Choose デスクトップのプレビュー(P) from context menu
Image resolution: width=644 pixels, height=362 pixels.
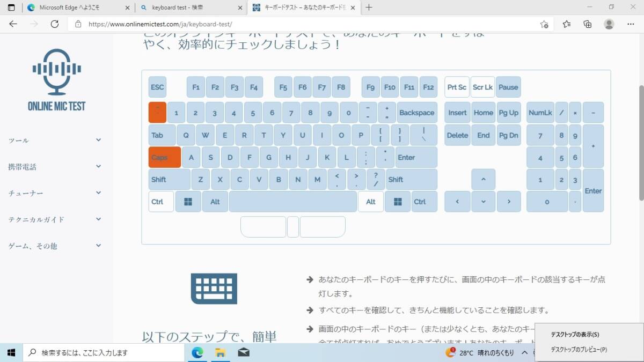click(590, 349)
